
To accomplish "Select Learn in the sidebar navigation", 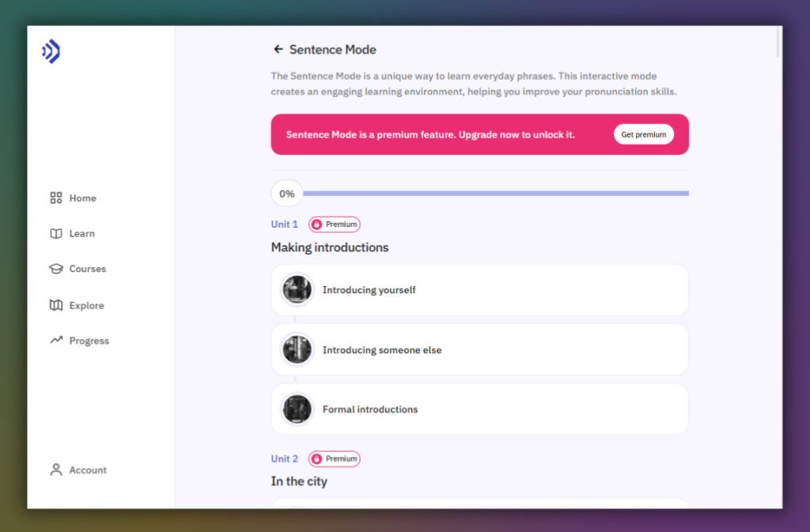I will pyautogui.click(x=81, y=233).
